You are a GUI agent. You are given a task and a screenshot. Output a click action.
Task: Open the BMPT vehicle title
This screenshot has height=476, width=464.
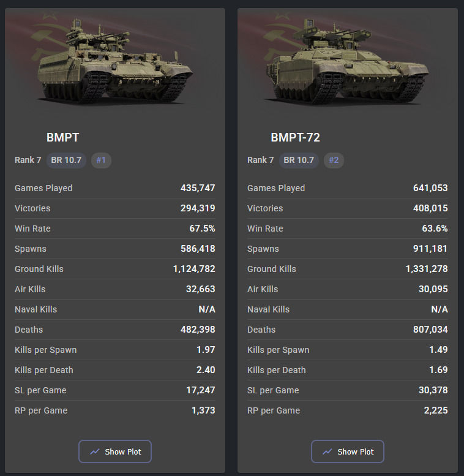pyautogui.click(x=63, y=138)
